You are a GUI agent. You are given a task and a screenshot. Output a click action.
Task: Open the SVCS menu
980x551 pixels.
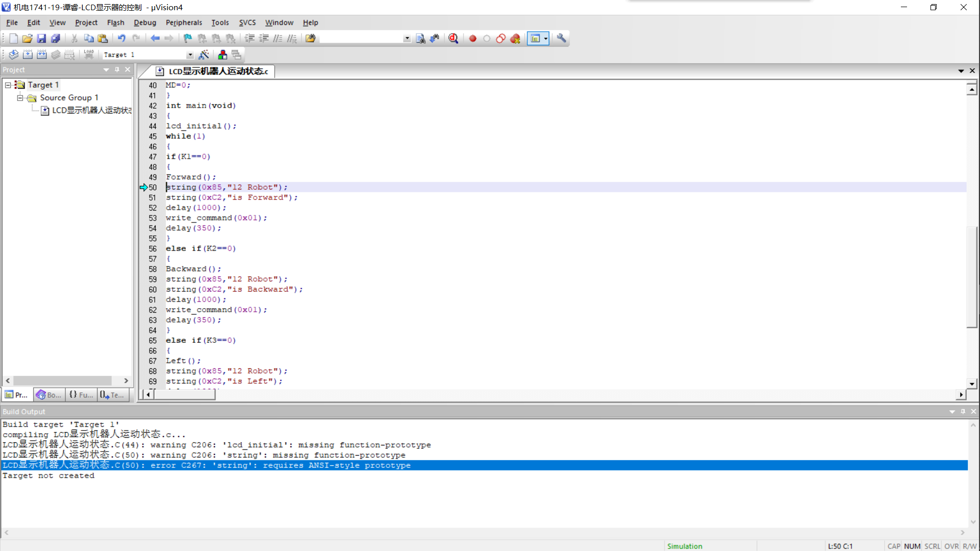tap(247, 22)
